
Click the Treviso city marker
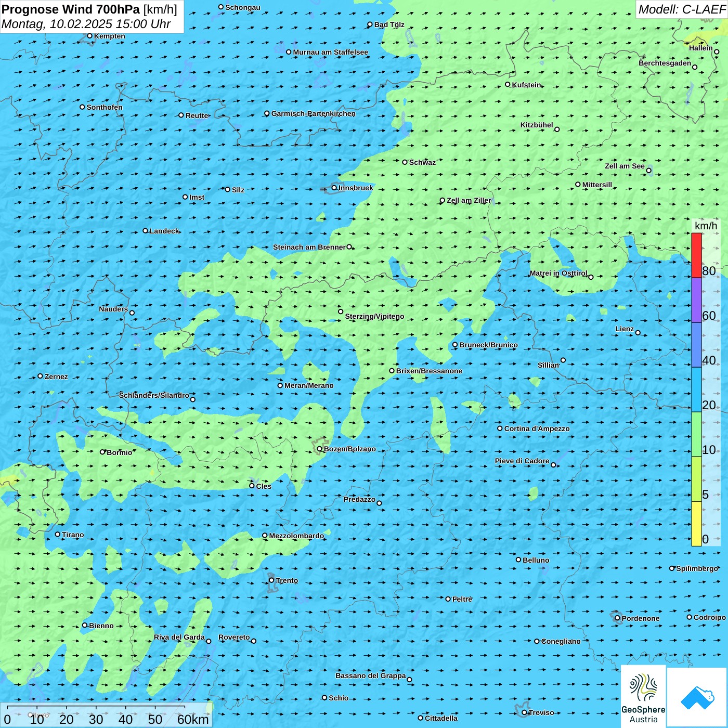[x=524, y=712]
